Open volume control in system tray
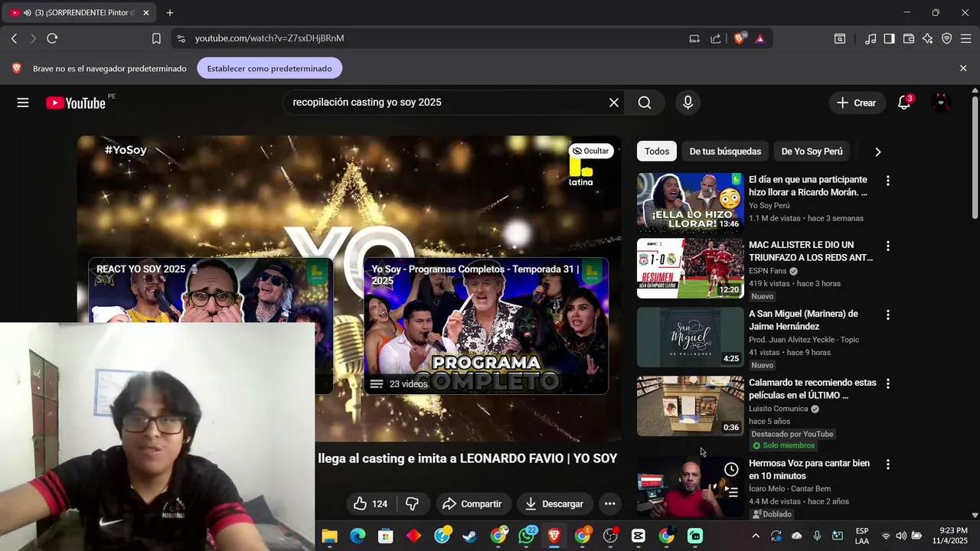The image size is (980, 551). [x=901, y=536]
